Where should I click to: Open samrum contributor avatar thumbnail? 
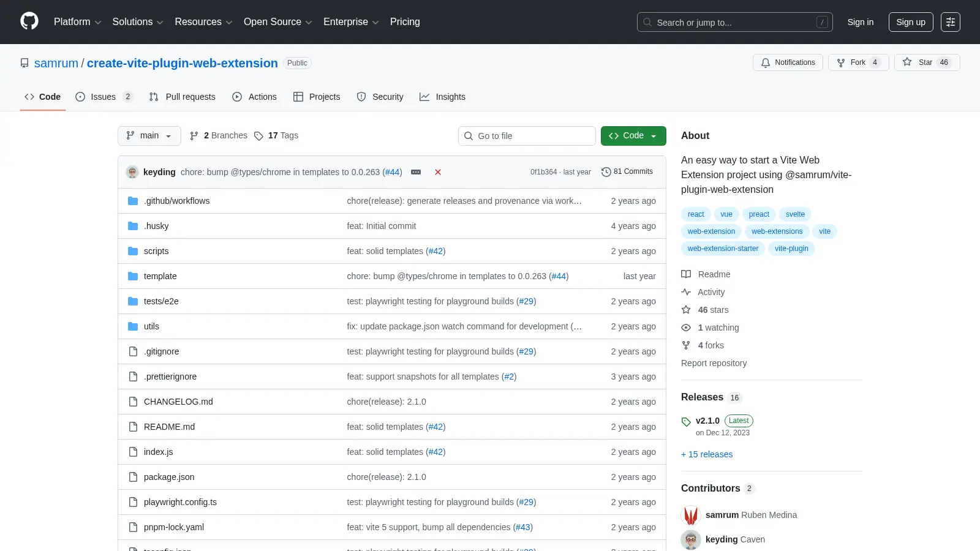coord(691,515)
